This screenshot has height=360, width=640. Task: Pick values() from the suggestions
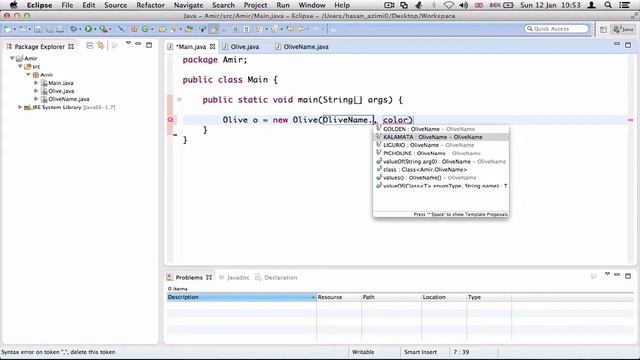[x=441, y=178]
